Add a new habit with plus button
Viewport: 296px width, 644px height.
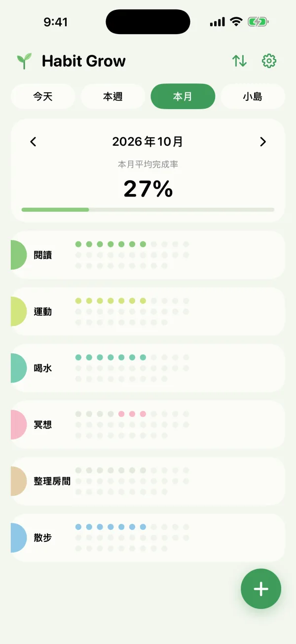pyautogui.click(x=261, y=589)
